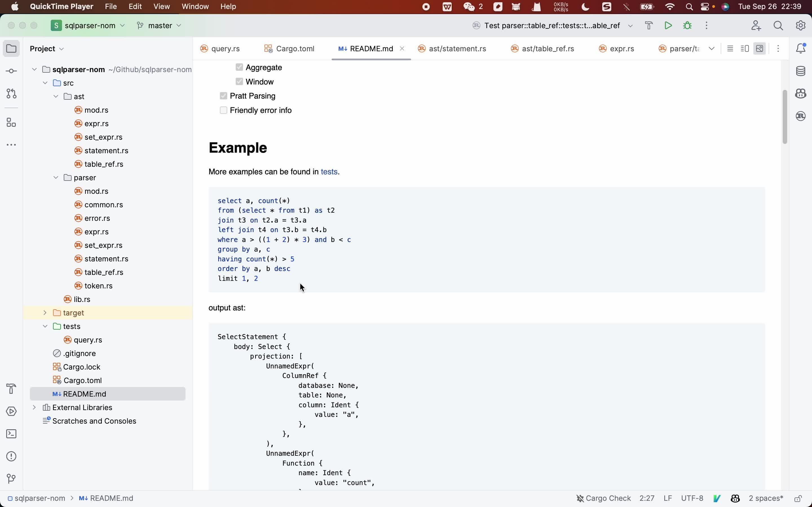Toggle the Window checkbox
This screenshot has width=812, height=507.
pos(239,81)
